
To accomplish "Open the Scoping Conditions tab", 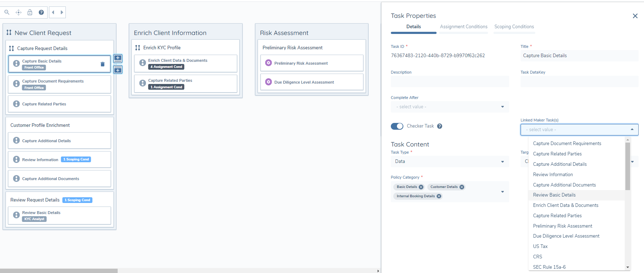I will [514, 27].
